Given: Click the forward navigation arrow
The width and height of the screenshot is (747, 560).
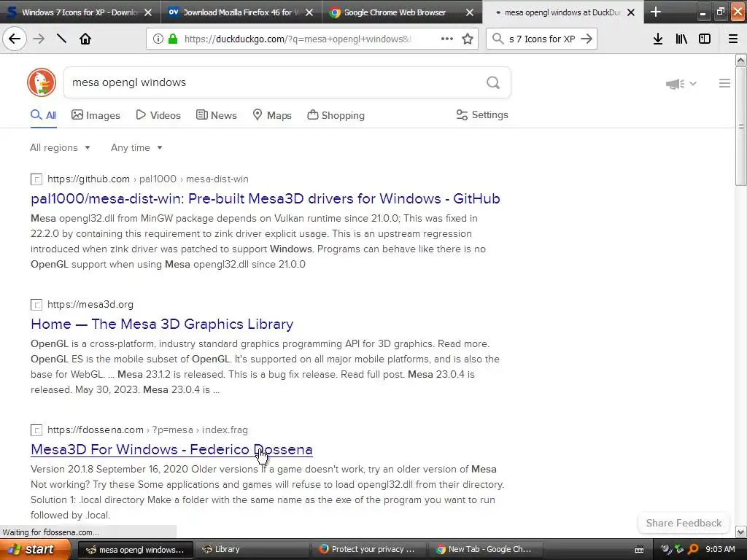Looking at the screenshot, I should 39,39.
